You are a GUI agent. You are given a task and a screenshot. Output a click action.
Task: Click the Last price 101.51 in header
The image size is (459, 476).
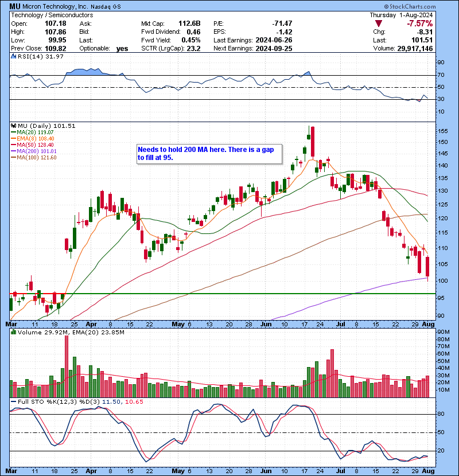pos(422,40)
